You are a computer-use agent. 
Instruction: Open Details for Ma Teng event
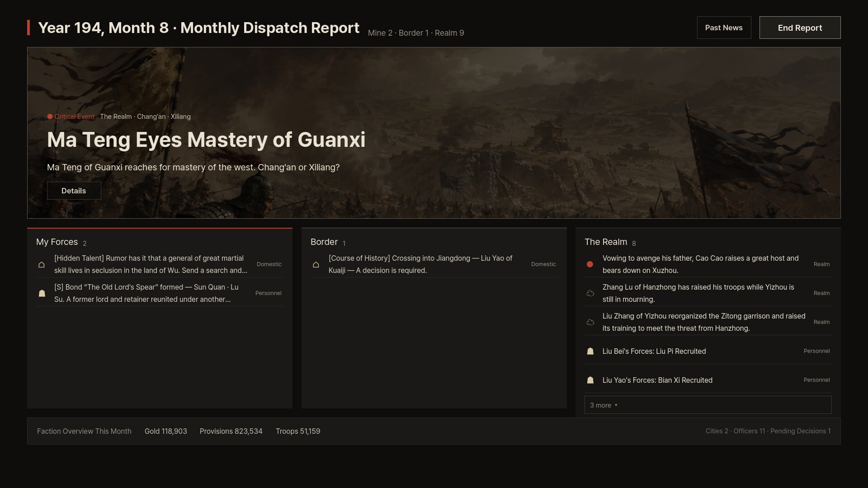tap(74, 191)
